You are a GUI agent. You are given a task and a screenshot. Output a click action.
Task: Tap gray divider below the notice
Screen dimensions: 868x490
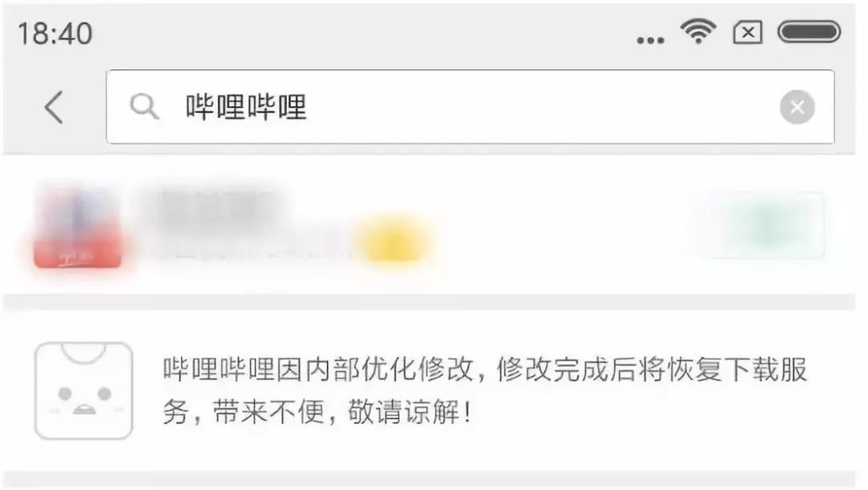(x=429, y=480)
